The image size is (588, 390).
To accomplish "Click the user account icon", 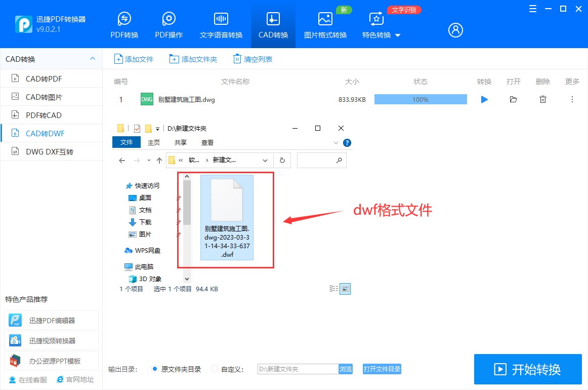I will click(455, 30).
